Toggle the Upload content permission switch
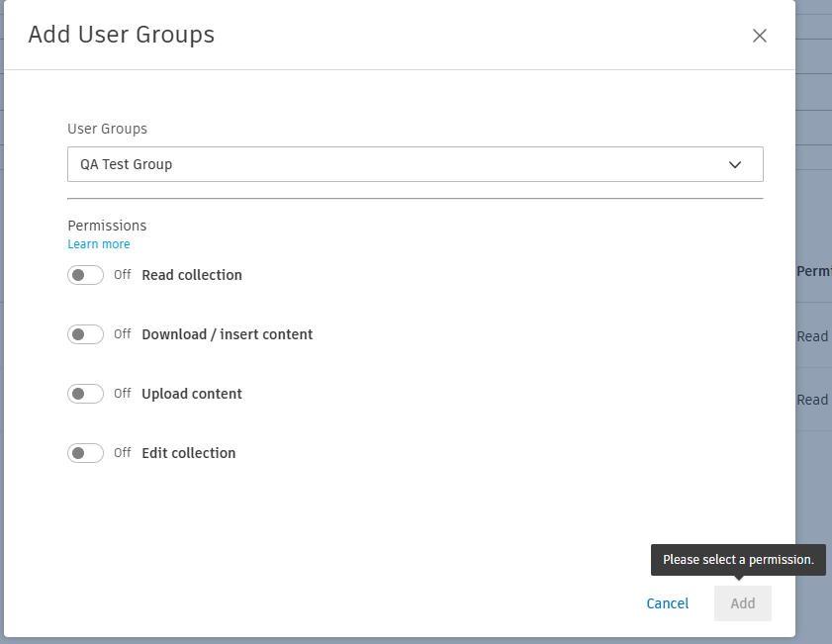The width and height of the screenshot is (832, 644). [85, 394]
